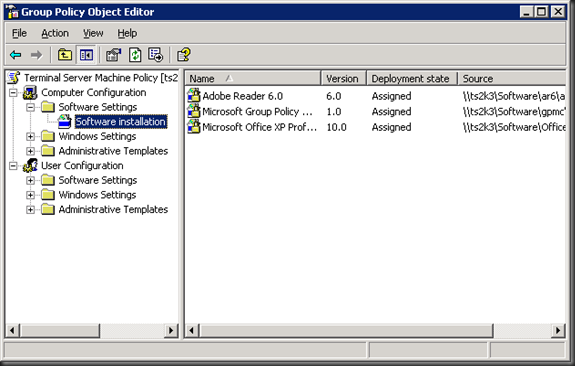Open the View menu
Image resolution: width=575 pixels, height=366 pixels.
pyautogui.click(x=93, y=33)
